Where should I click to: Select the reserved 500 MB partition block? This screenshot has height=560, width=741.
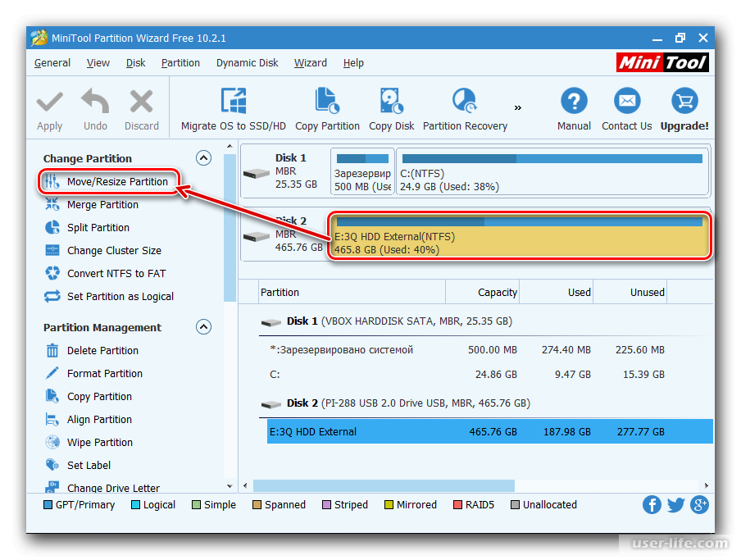click(x=362, y=171)
